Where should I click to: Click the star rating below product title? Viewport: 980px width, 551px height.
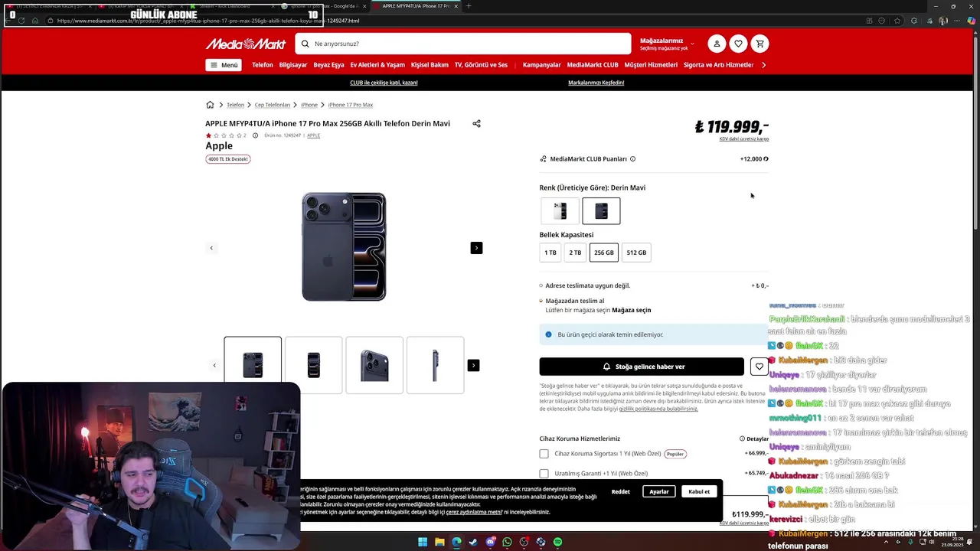coord(224,135)
